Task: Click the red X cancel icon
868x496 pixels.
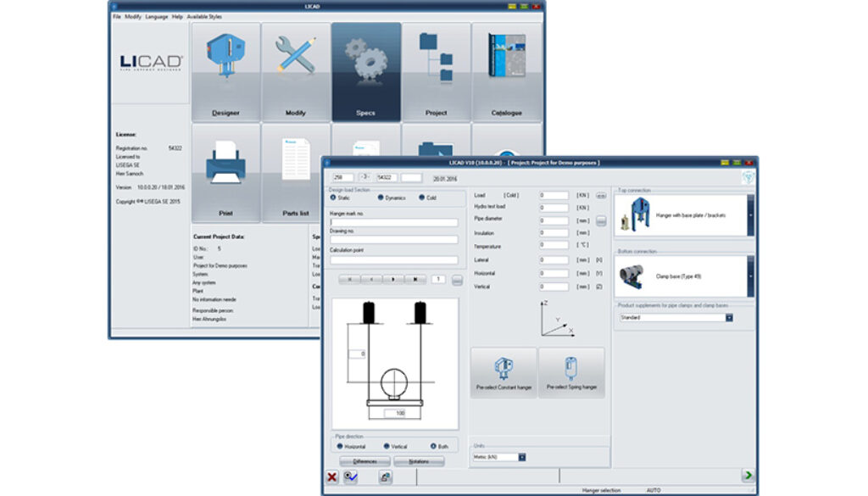Action: (x=332, y=477)
